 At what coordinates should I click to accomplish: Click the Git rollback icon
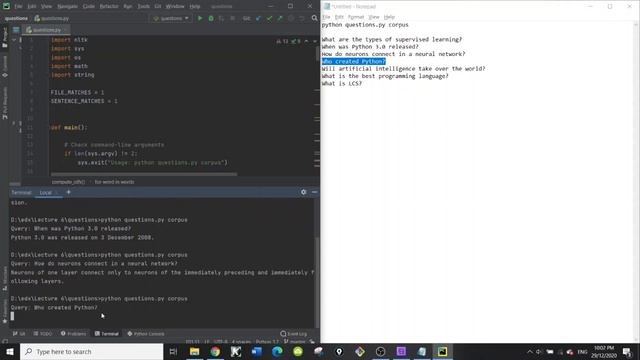(302, 18)
